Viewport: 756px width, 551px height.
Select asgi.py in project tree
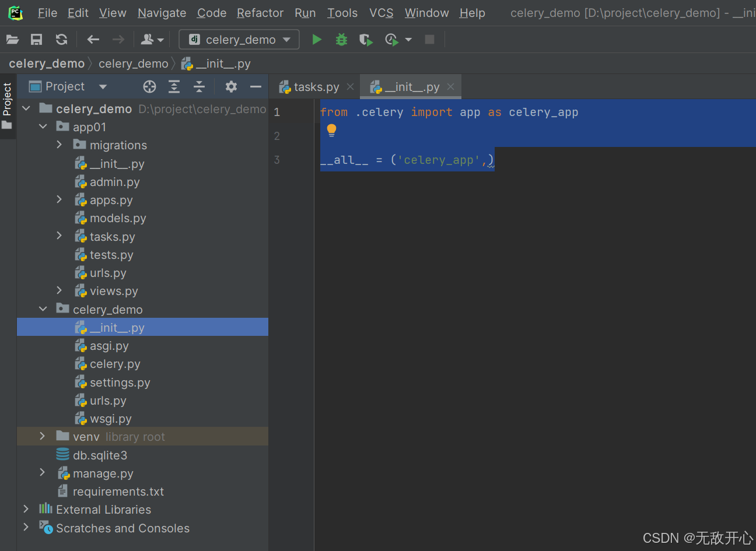coord(109,346)
